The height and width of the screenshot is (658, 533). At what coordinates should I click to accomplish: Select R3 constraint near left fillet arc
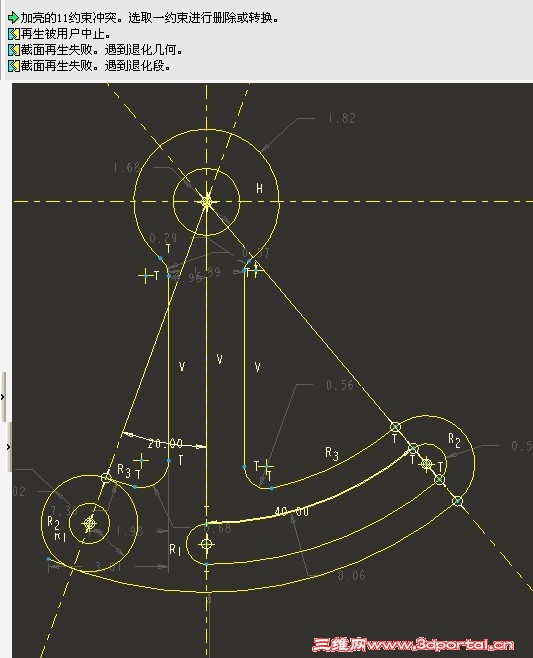tap(123, 470)
